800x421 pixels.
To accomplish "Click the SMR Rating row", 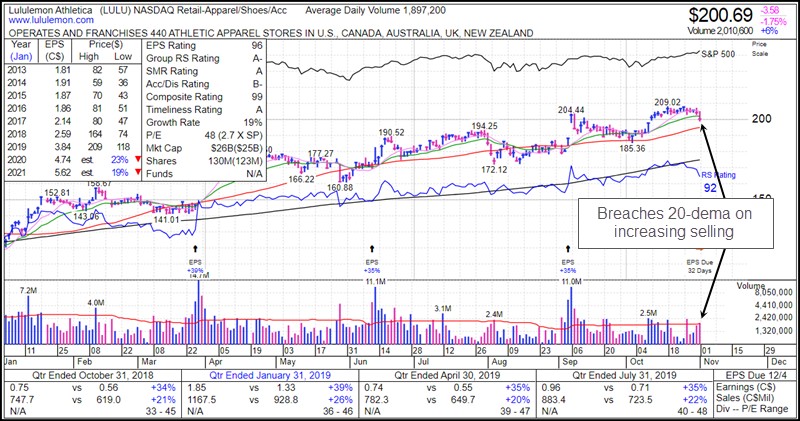I will pos(204,71).
